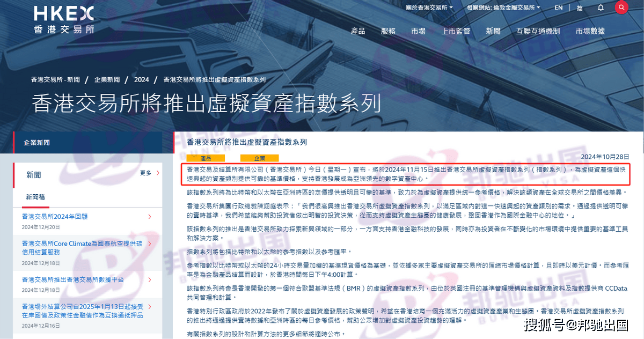Image resolution: width=644 pixels, height=339 pixels.
Task: Click the small article heading 香港交易所將推出虛擬資產指數系列
Action: coord(247,142)
